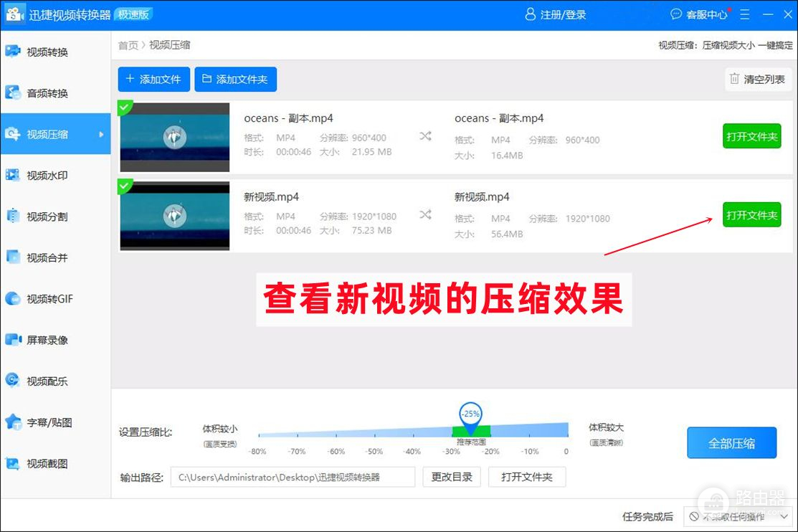Image resolution: width=798 pixels, height=532 pixels.
Task: Expand the 视频压缩 submenu arrow
Action: click(x=101, y=134)
